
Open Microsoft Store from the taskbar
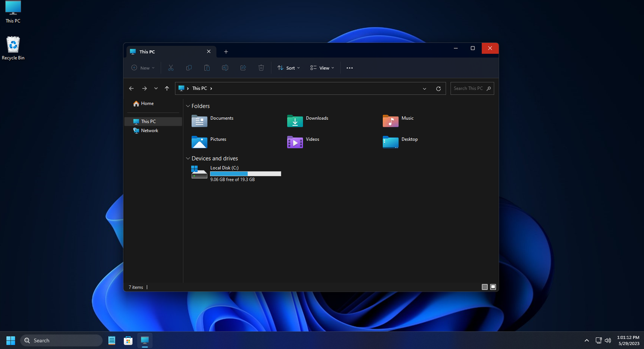(128, 340)
